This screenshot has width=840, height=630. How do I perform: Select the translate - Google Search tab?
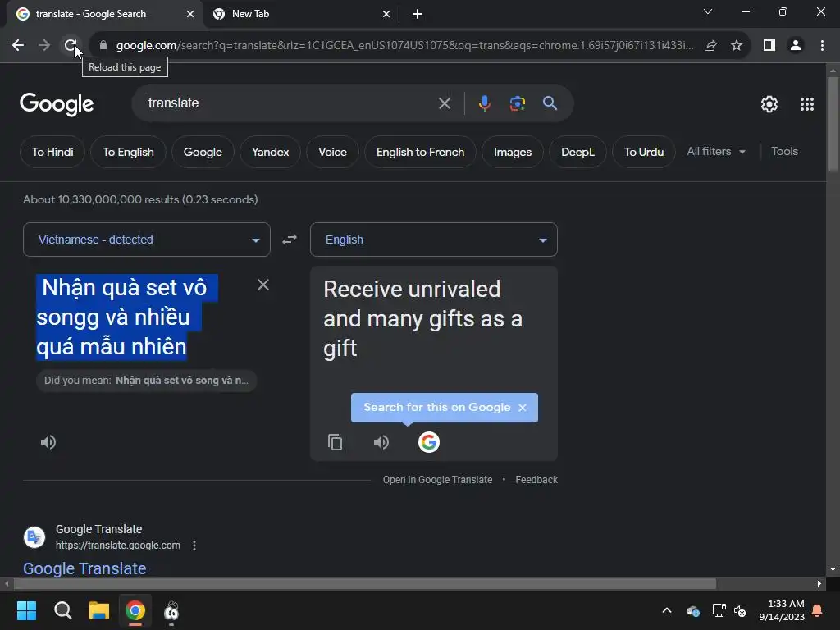click(x=105, y=14)
